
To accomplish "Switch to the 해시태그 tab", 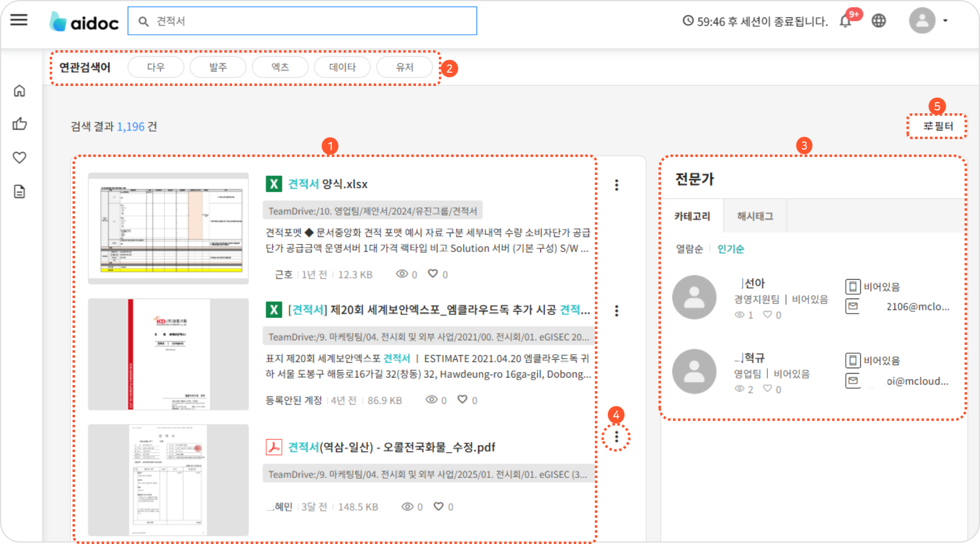I will [x=754, y=216].
